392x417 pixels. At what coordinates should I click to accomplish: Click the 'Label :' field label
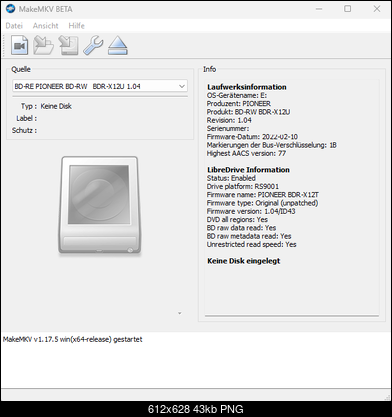pyautogui.click(x=26, y=118)
